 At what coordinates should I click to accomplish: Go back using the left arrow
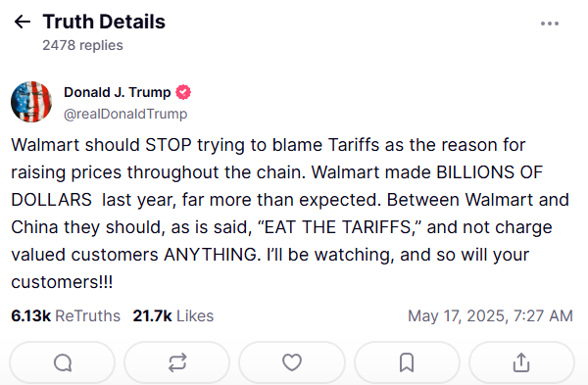pyautogui.click(x=23, y=22)
